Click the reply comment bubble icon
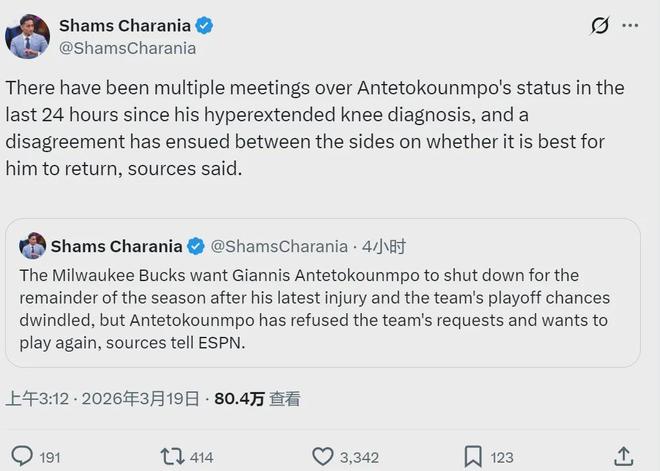The image size is (660, 471). tap(22, 457)
